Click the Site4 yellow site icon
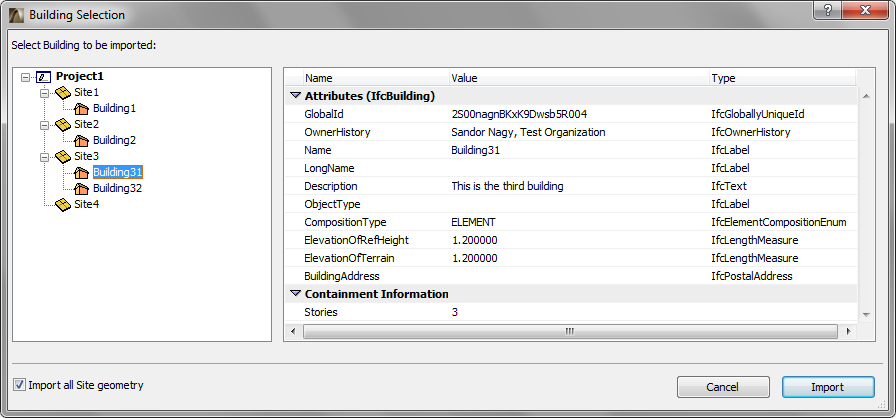 click(63, 204)
